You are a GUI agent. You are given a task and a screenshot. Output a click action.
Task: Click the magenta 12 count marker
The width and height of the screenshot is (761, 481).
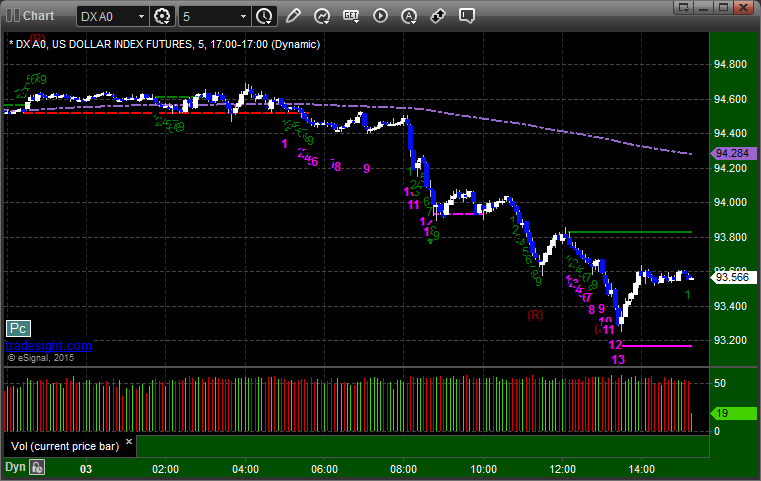pyautogui.click(x=615, y=345)
